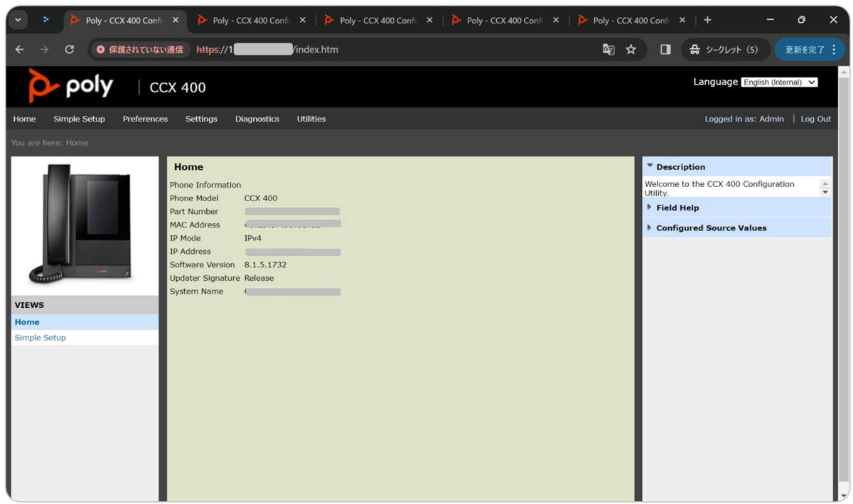Viewport: 853px width, 504px height.
Task: Click the Part Number label
Action: point(194,212)
